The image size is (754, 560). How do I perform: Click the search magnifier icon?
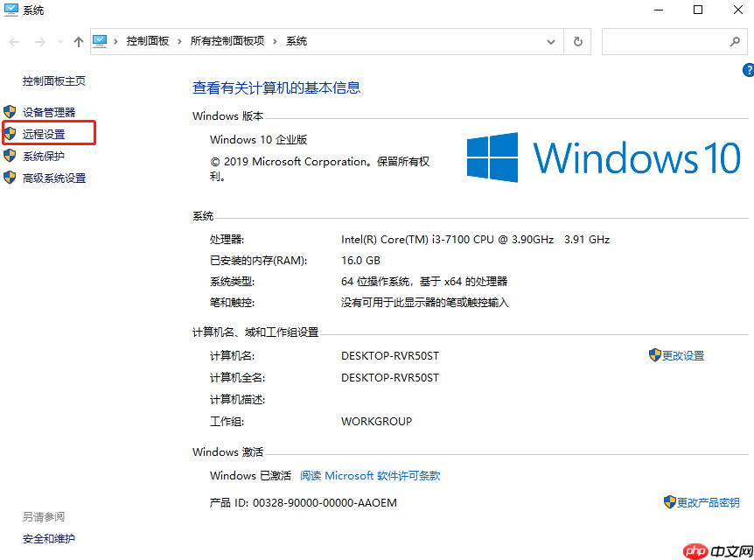click(735, 41)
